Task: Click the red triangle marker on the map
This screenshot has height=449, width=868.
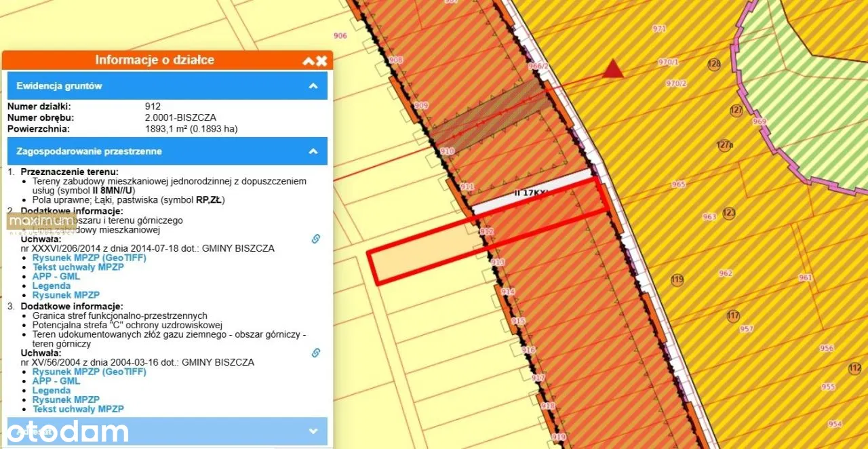Action: tap(613, 69)
